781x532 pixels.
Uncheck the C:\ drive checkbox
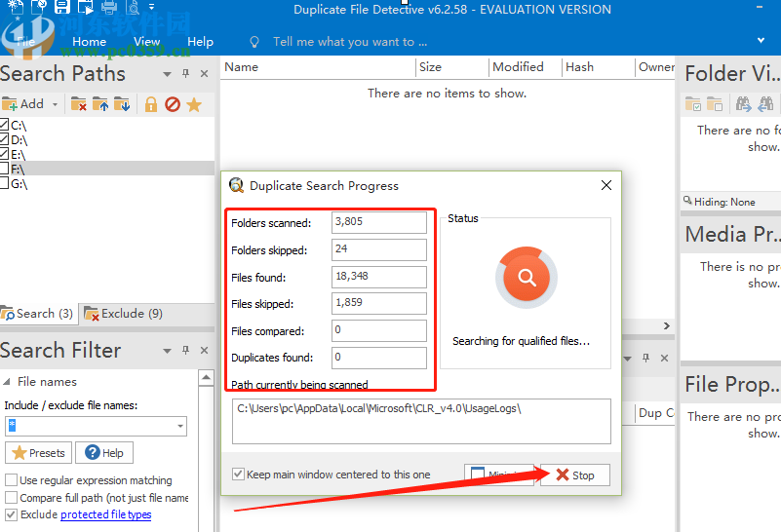[5, 125]
